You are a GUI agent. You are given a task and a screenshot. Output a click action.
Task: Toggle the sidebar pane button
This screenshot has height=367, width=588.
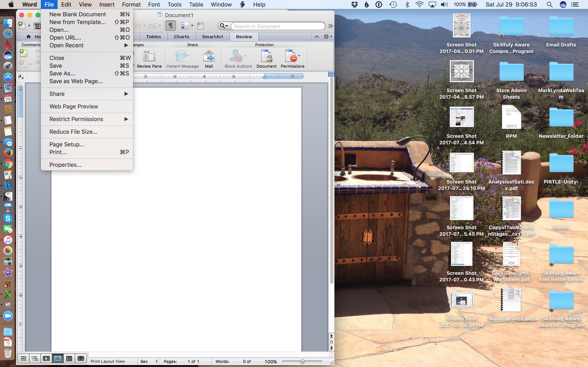click(x=185, y=26)
